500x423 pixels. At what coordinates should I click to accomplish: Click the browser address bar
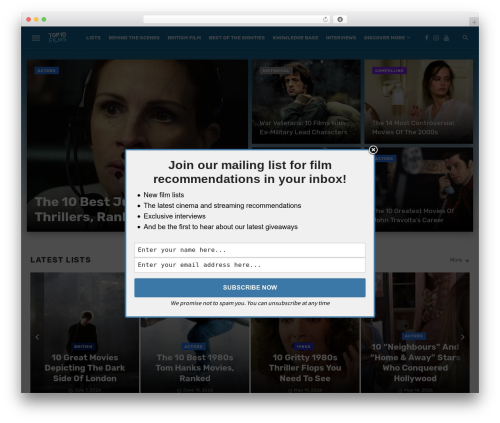[x=237, y=20]
